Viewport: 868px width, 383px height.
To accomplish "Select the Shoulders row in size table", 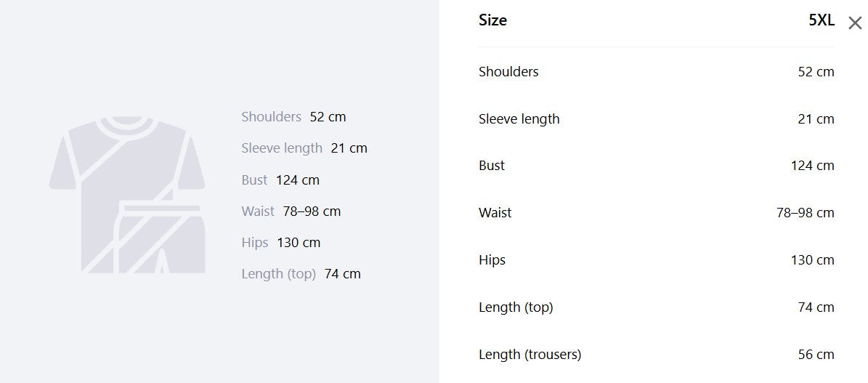I will click(x=657, y=71).
